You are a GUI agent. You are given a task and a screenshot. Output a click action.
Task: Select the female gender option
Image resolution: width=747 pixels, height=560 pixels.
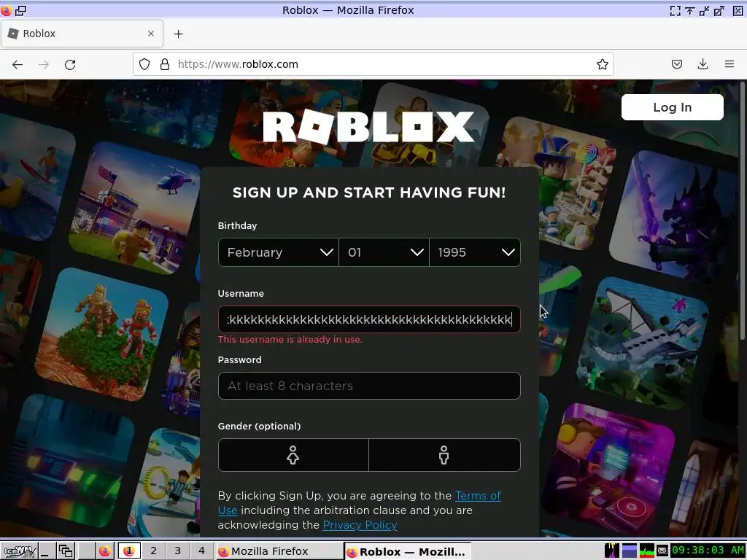(293, 455)
